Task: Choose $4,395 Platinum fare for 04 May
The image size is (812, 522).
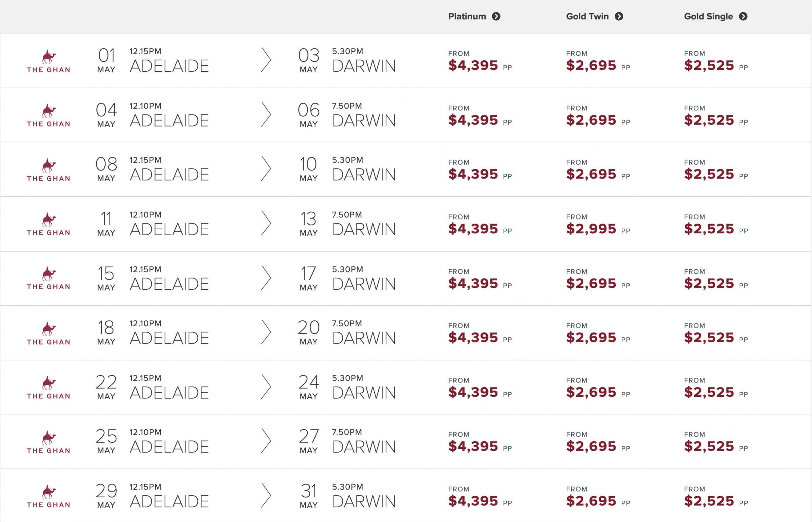Action: pos(473,120)
